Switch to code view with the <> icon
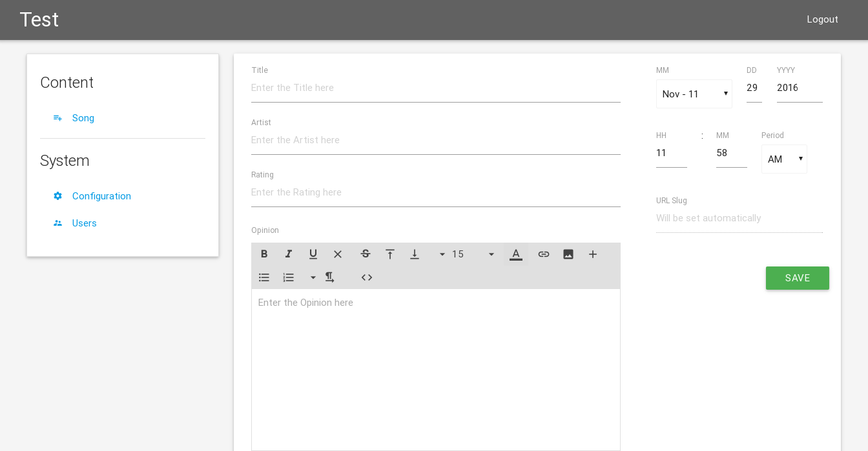 (x=367, y=277)
